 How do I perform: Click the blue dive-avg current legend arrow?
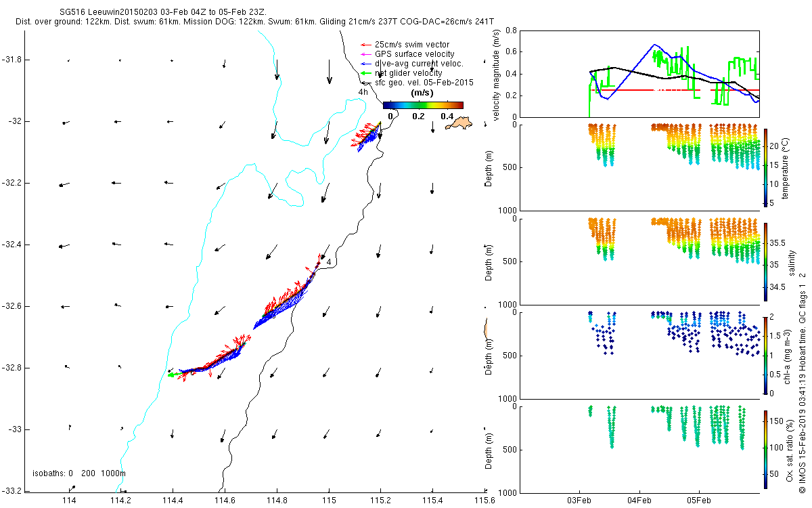[x=366, y=64]
